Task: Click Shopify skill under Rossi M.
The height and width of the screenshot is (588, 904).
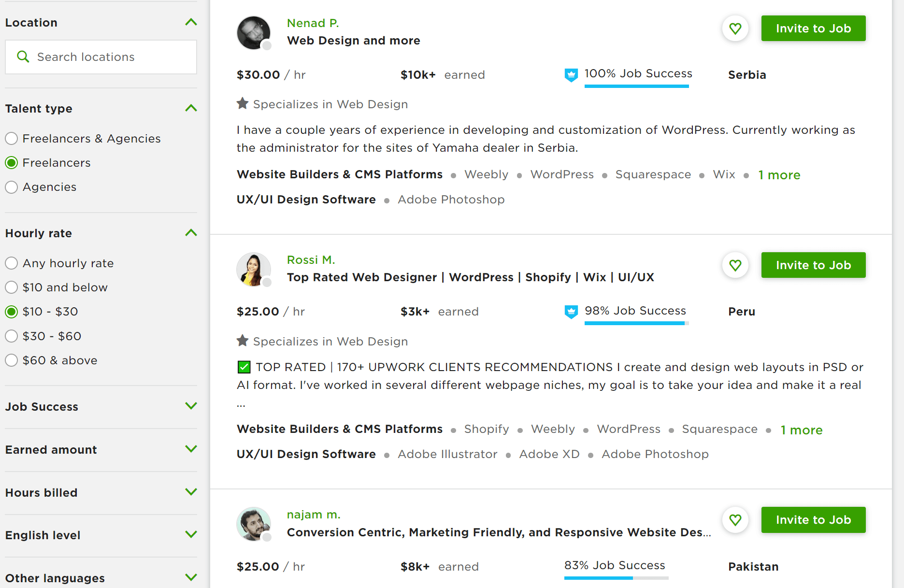Action: click(487, 429)
